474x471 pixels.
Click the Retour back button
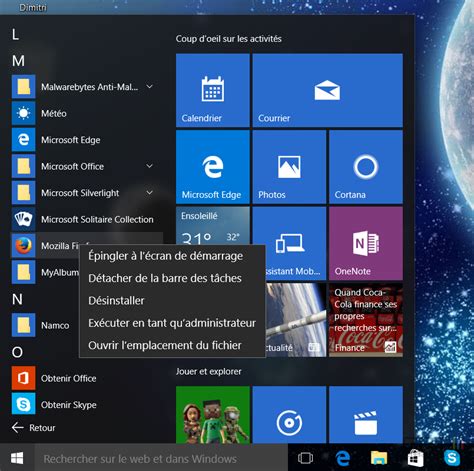pos(33,428)
